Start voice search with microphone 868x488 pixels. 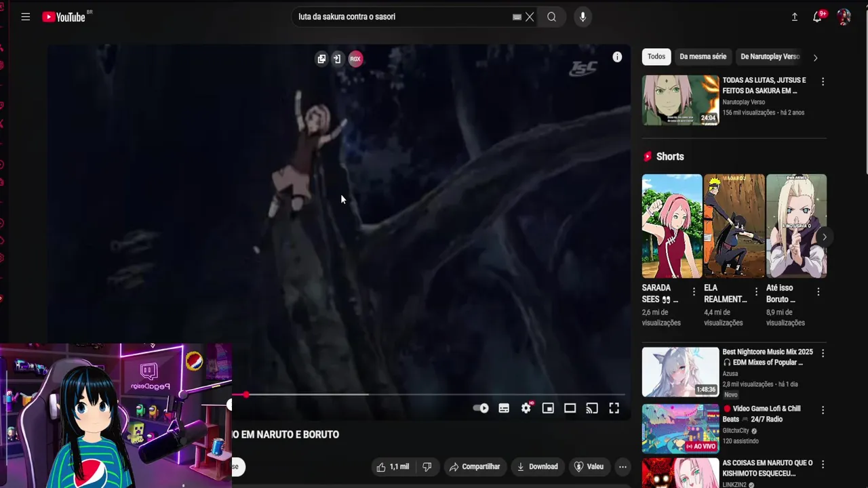(583, 17)
